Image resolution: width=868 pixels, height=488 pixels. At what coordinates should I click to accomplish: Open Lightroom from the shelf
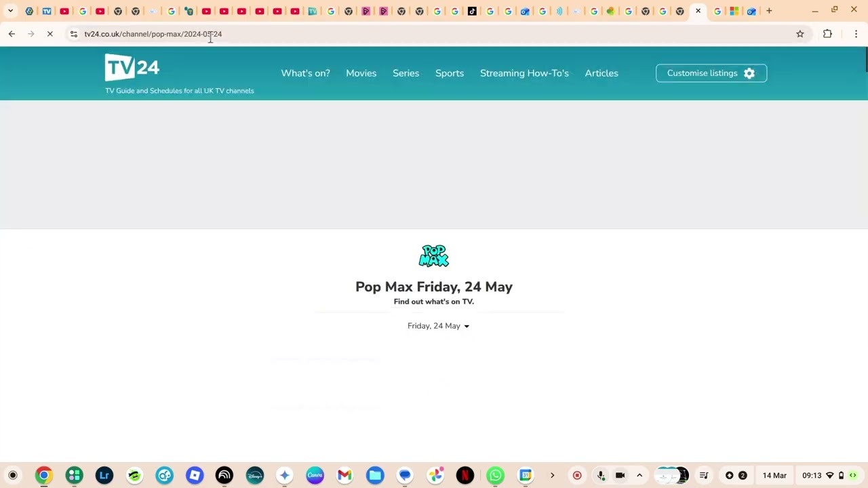click(x=104, y=475)
